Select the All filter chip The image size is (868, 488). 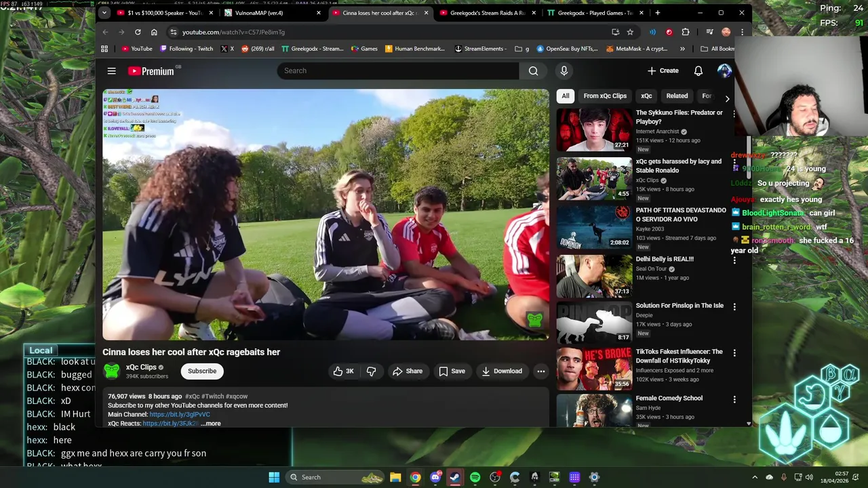pos(566,96)
